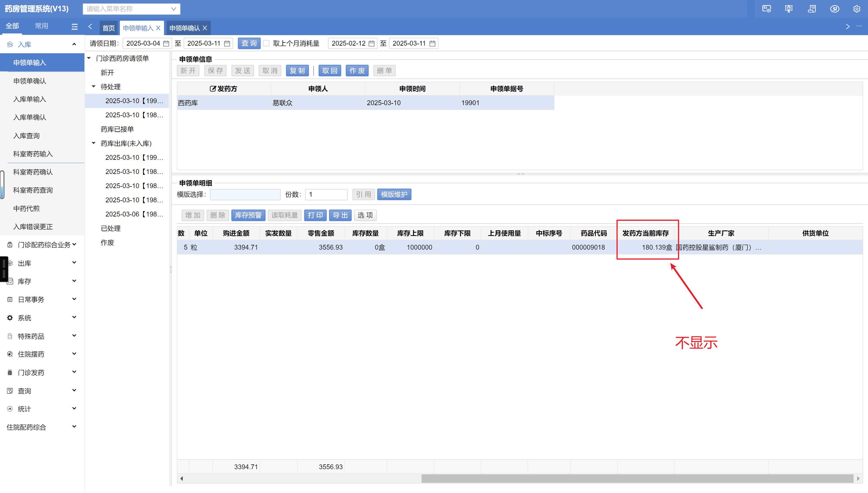This screenshot has height=493, width=868.
Task: Click the 库存预警 button
Action: (248, 215)
